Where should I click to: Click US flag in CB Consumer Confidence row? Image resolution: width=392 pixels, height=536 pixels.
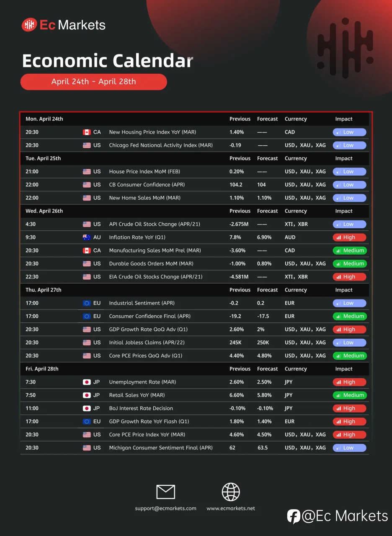click(x=87, y=185)
